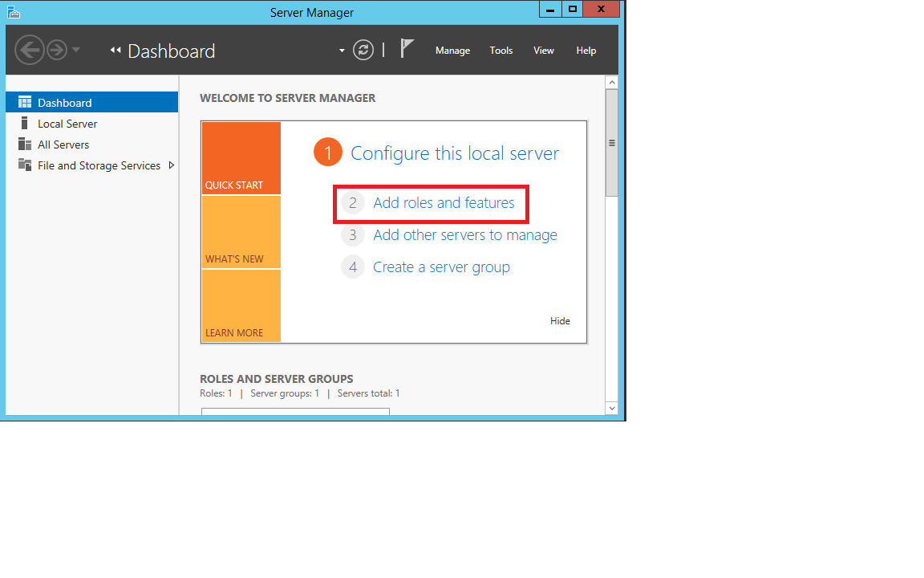This screenshot has width=924, height=578.
Task: Open the Help menu
Action: pos(586,51)
